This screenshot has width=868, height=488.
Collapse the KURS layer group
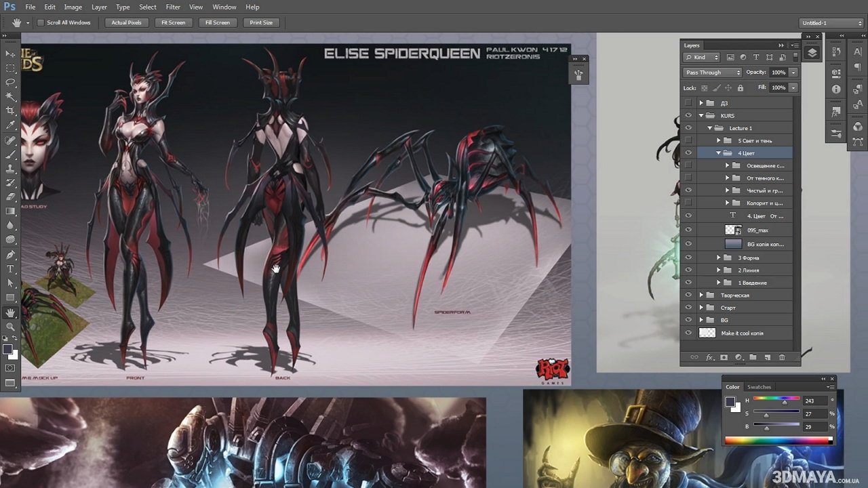point(701,115)
